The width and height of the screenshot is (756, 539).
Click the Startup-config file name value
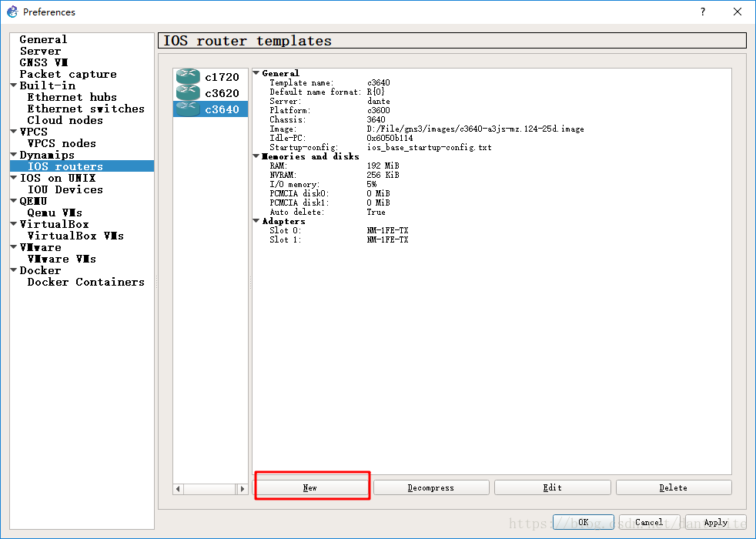(429, 147)
